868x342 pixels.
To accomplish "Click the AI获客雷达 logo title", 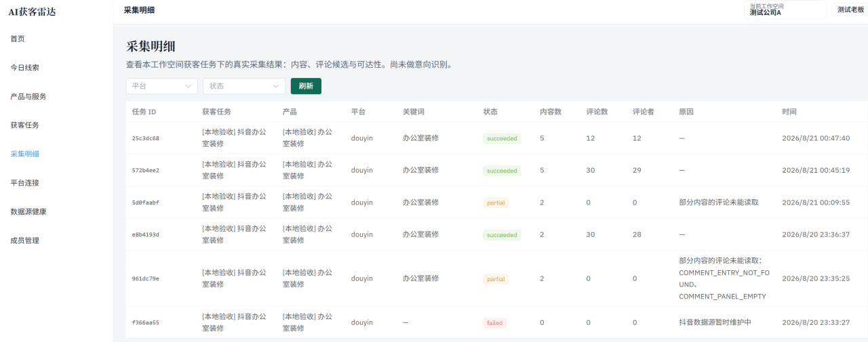I will click(x=32, y=12).
